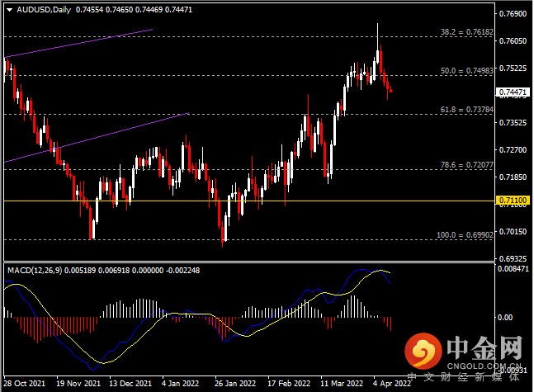Screen dimensions: 534x392
Task: Click the 26 Jan 2022 date label
Action: point(235,384)
